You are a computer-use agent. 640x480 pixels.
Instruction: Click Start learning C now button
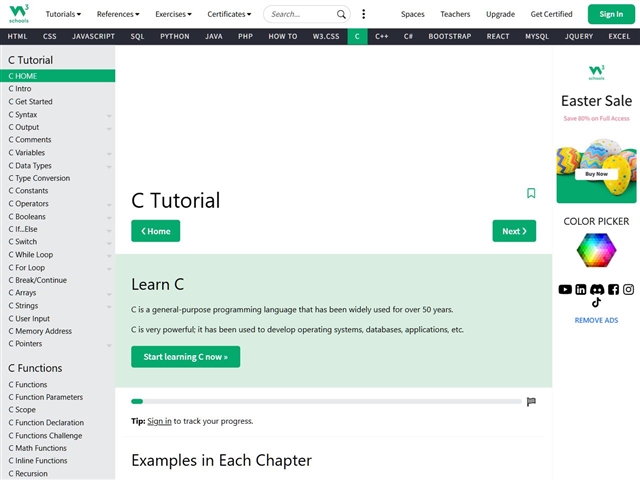tap(185, 357)
